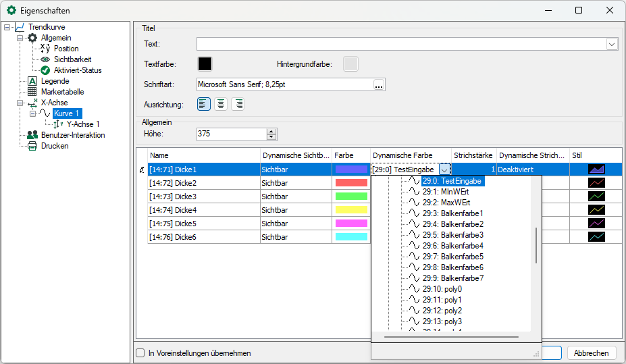Choose '29:10: poly0' in the dropdown list
The height and width of the screenshot is (364, 626).
click(443, 289)
